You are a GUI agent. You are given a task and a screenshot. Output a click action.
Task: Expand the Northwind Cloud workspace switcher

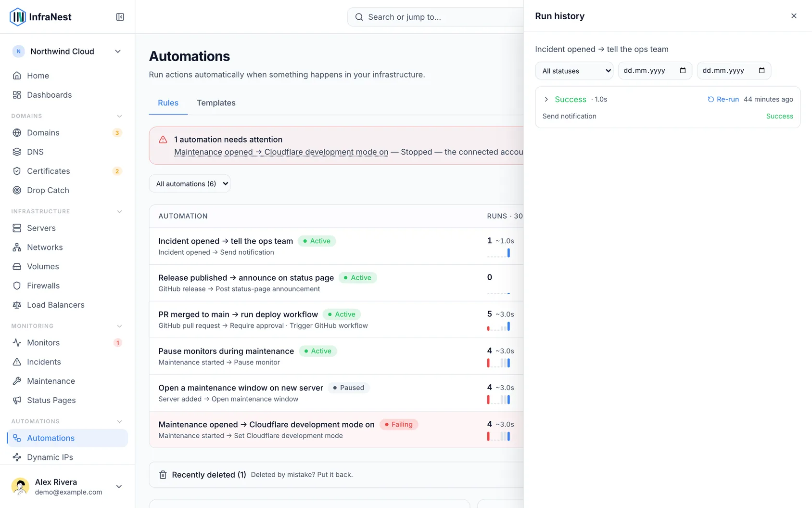(67, 52)
